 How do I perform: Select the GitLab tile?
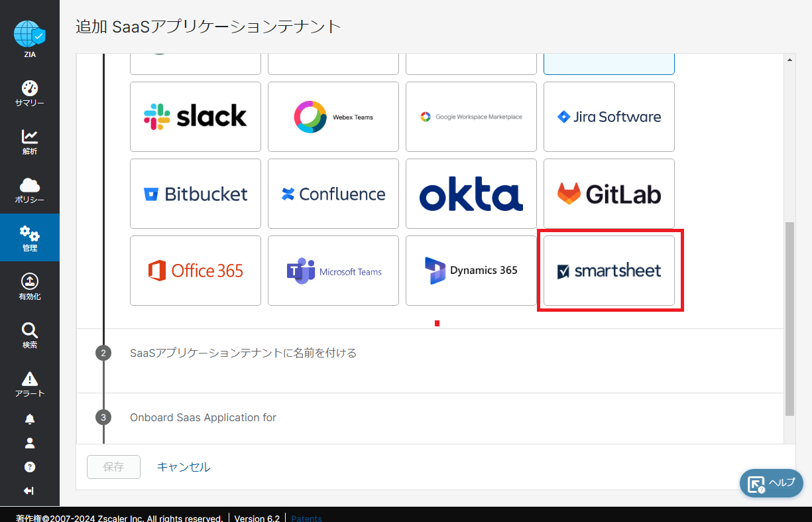point(609,194)
